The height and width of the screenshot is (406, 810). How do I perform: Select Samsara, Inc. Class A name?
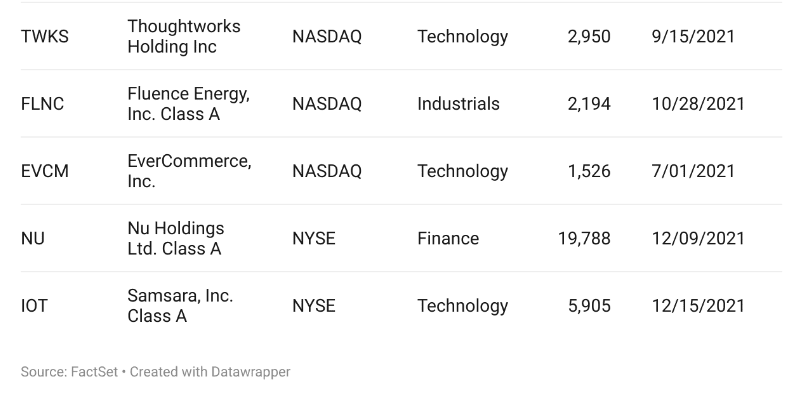(180, 305)
